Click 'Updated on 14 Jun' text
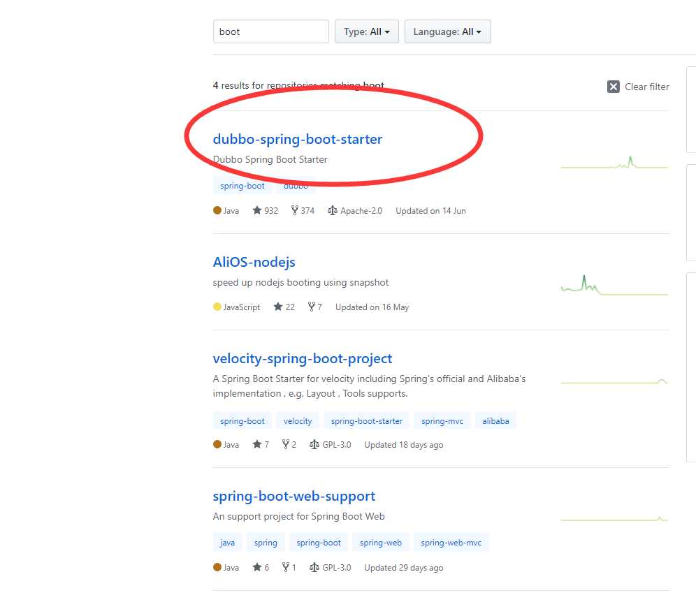696x616 pixels. [x=430, y=211]
